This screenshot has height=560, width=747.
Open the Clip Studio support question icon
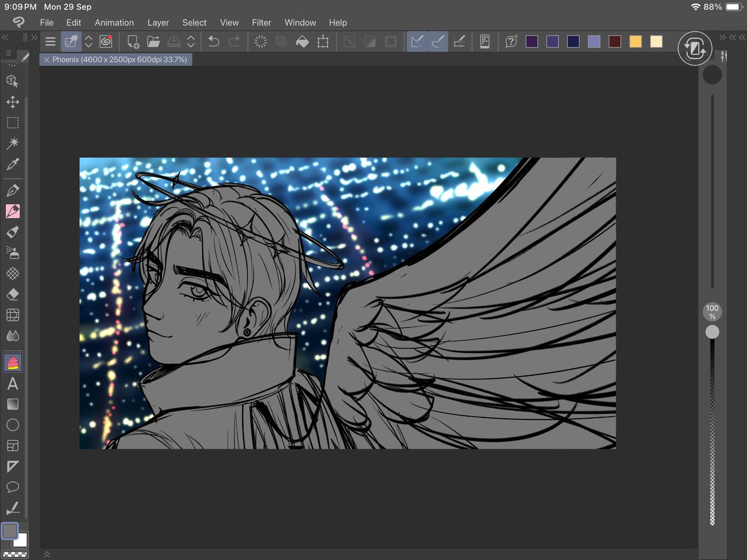coord(511,42)
